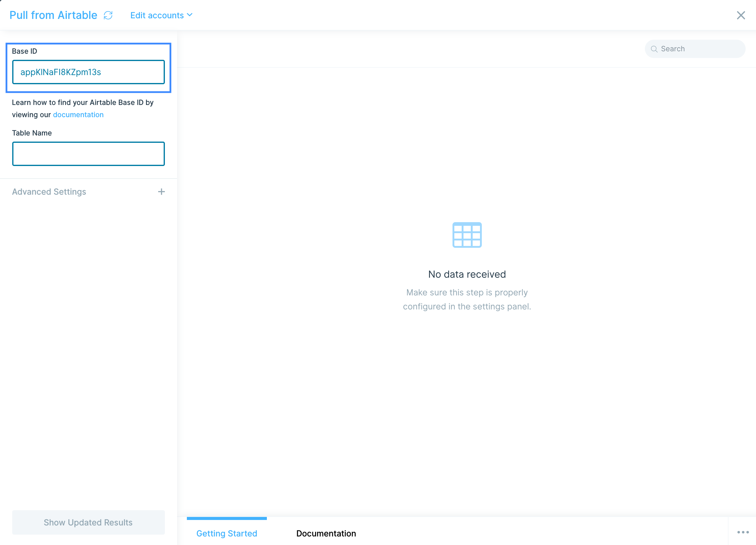Image resolution: width=756 pixels, height=545 pixels.
Task: Open the three-dot more options menu
Action: [x=743, y=532]
